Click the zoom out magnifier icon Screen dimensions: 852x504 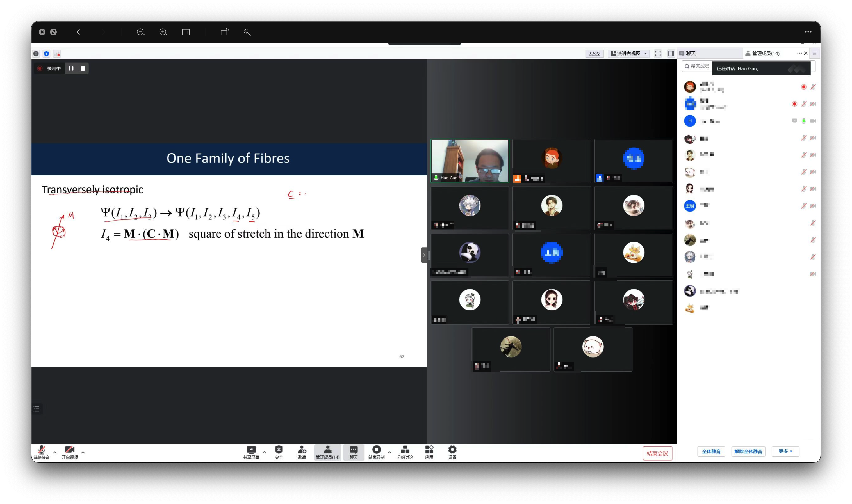point(141,32)
